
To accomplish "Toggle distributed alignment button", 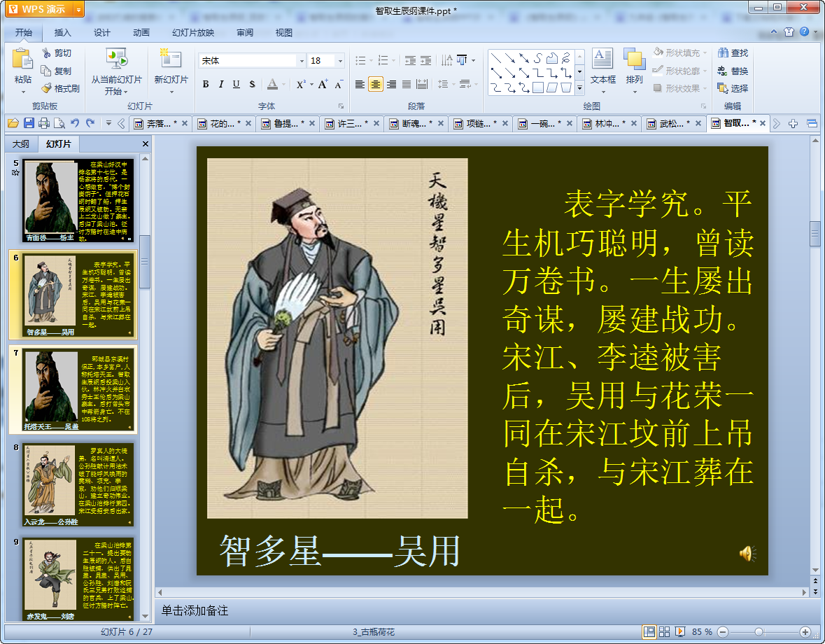I will [422, 84].
